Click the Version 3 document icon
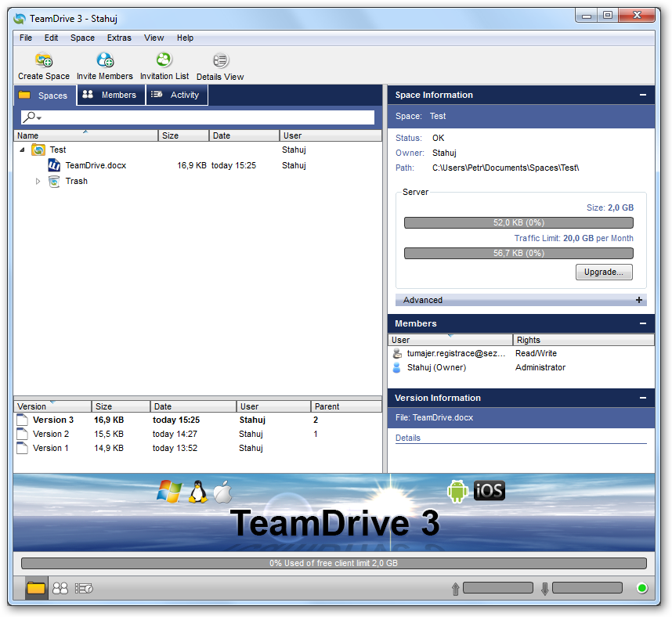 point(22,420)
